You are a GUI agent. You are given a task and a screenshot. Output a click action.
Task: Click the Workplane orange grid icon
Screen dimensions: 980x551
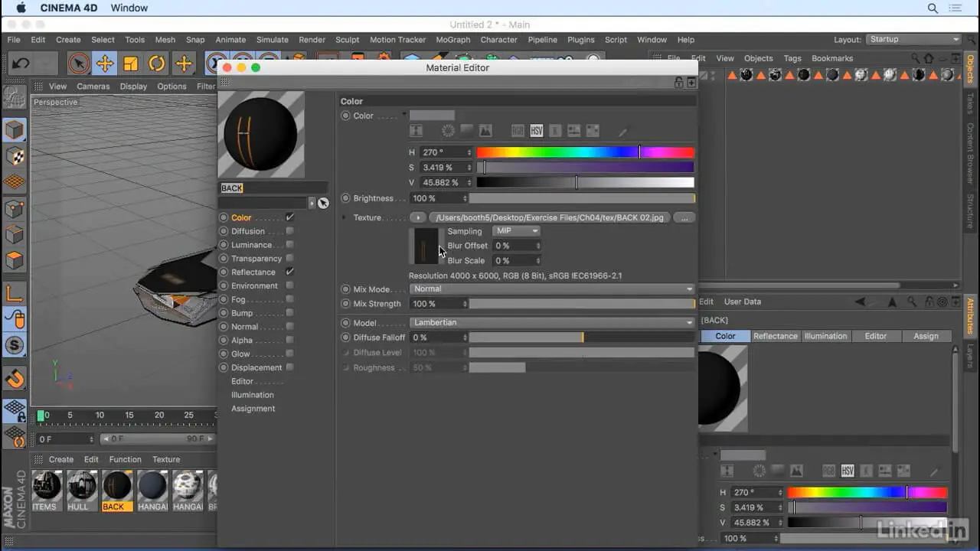[x=15, y=182]
